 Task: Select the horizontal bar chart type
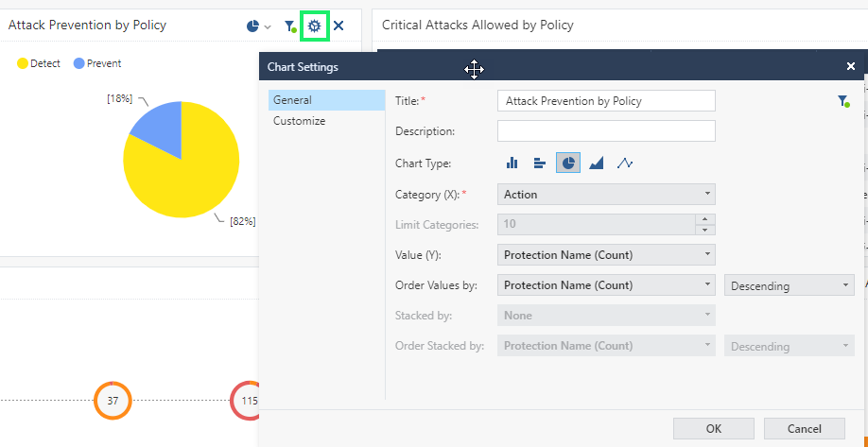coord(540,163)
